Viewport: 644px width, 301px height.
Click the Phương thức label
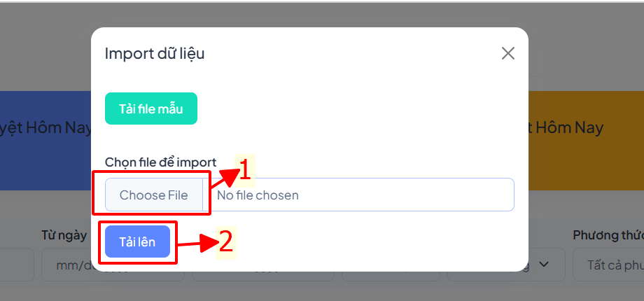click(x=608, y=235)
